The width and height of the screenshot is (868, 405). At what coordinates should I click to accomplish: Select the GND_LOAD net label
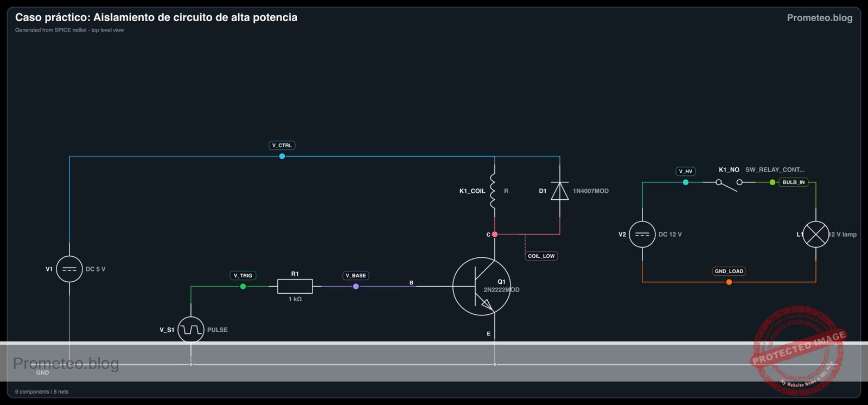pos(729,271)
